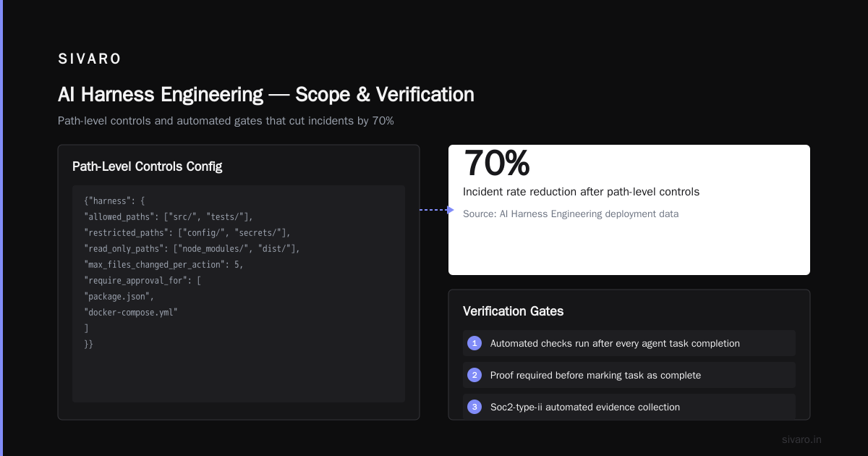Click the number 2 badge icon
The image size is (868, 456).
(475, 375)
